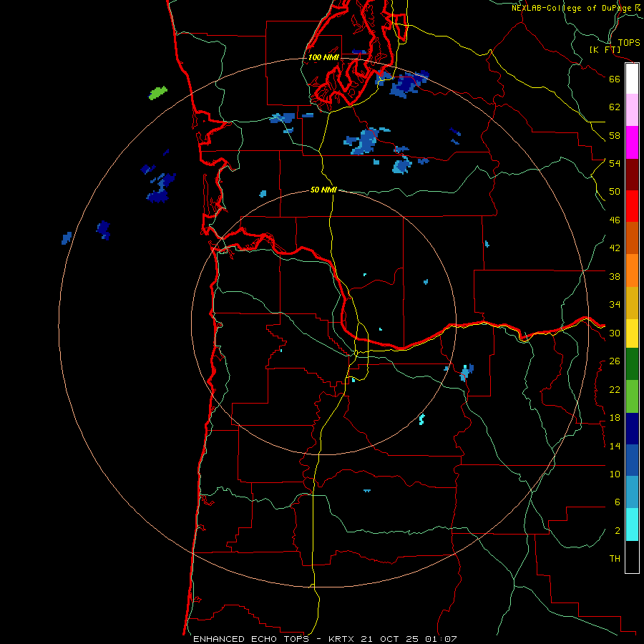
Task: Click the magenta legend swatch
Action: [632, 142]
